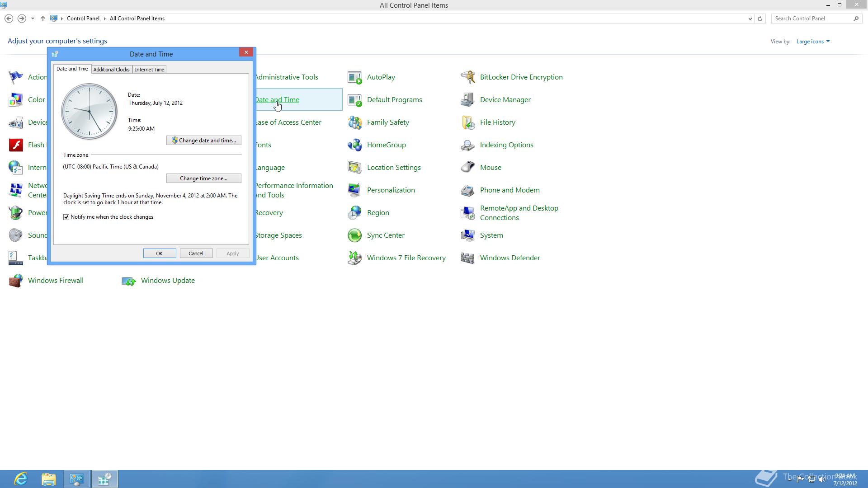Go up one level arrow

click(x=43, y=19)
